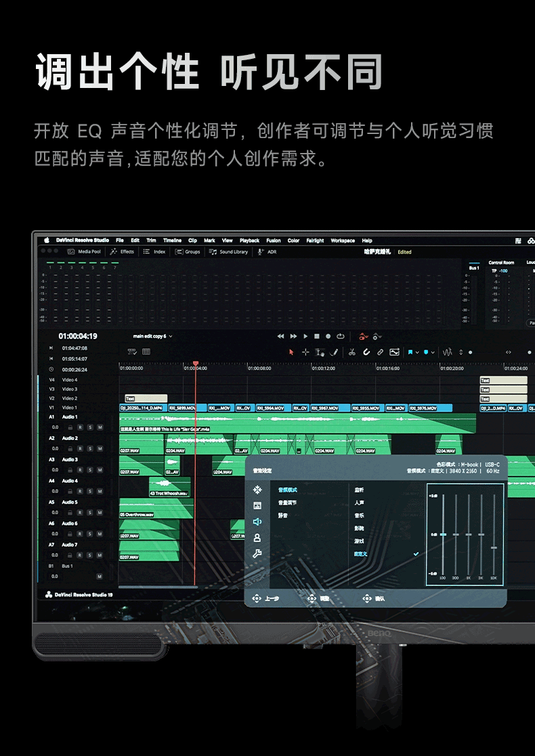Viewport: 535px width, 756px height.
Task: Lock the Audio 4 track
Action: [x=70, y=491]
